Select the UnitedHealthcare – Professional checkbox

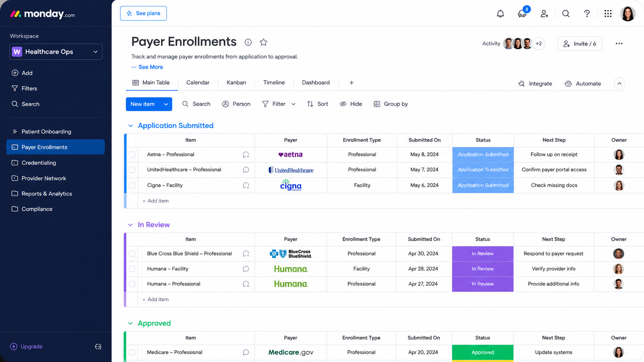point(132,170)
